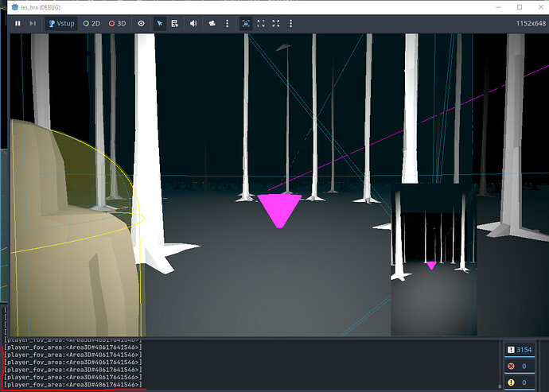This screenshot has width=549, height=392.
Task: Click the embed game window icon
Action: coord(246,24)
